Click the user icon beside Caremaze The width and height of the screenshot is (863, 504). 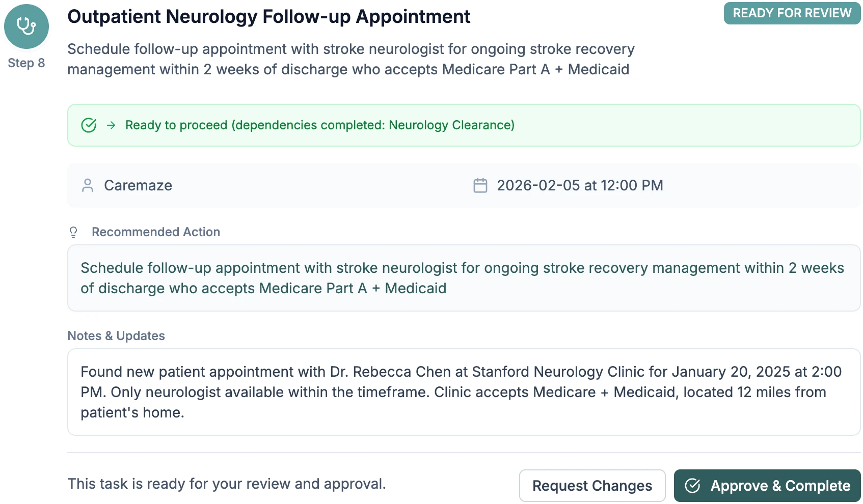pos(88,185)
